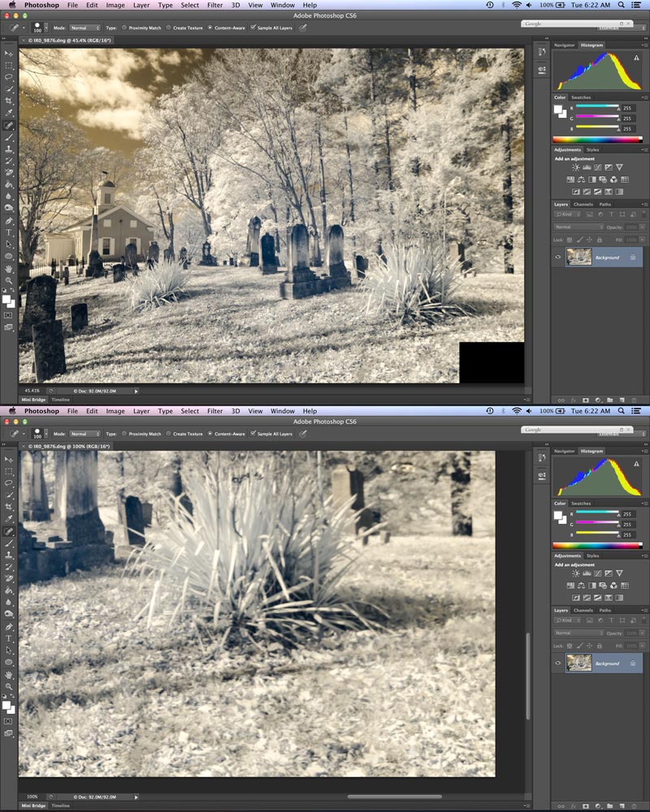
Task: Hide the Background layer in the lower Layers panel
Action: coord(558,663)
